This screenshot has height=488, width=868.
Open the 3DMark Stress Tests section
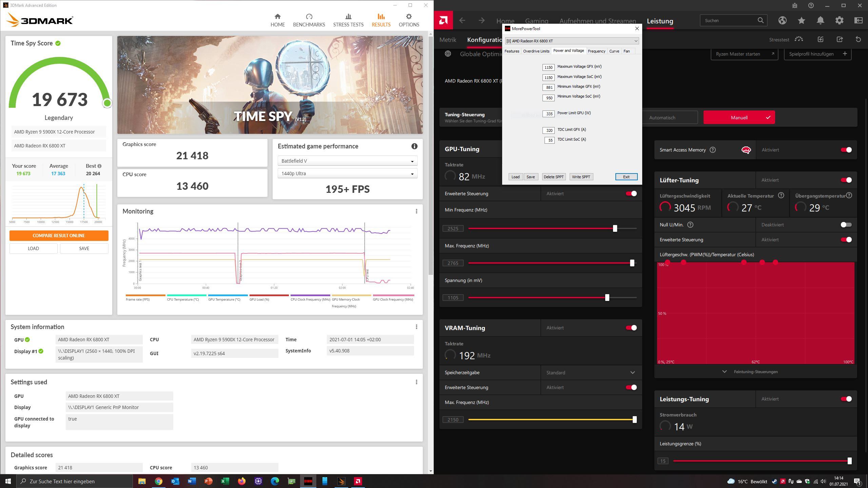(348, 20)
